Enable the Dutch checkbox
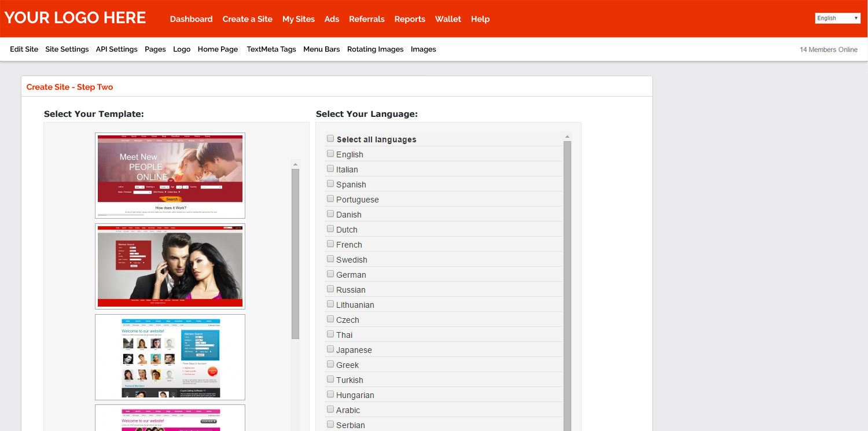This screenshot has width=868, height=431. click(330, 229)
